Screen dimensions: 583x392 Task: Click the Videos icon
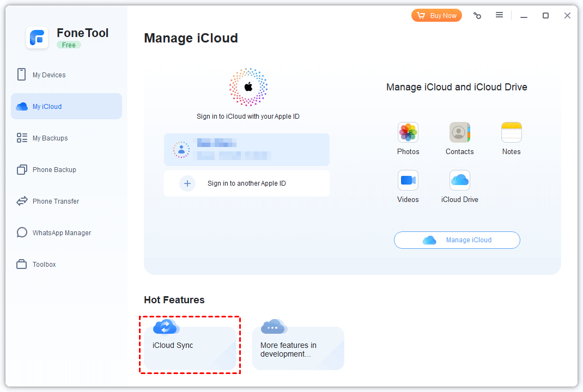pos(408,180)
